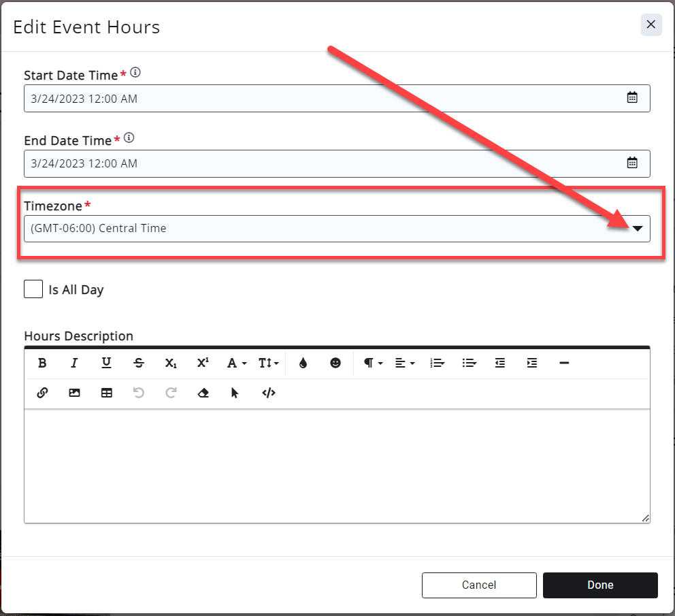Close the Edit Event Hours dialog

point(651,25)
